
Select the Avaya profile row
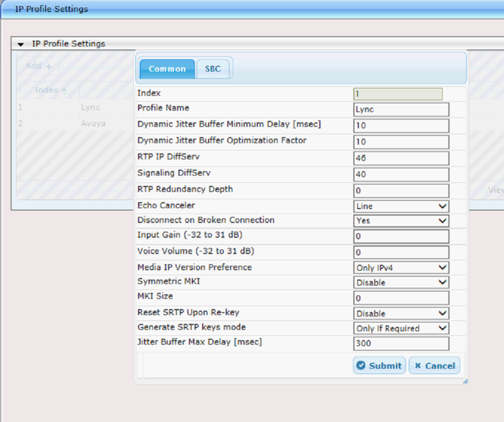tap(93, 123)
